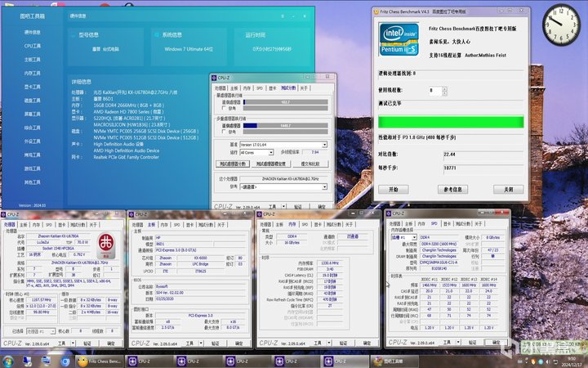Switch to 内存 tab in CPU-Z SPD window

pyautogui.click(x=421, y=223)
